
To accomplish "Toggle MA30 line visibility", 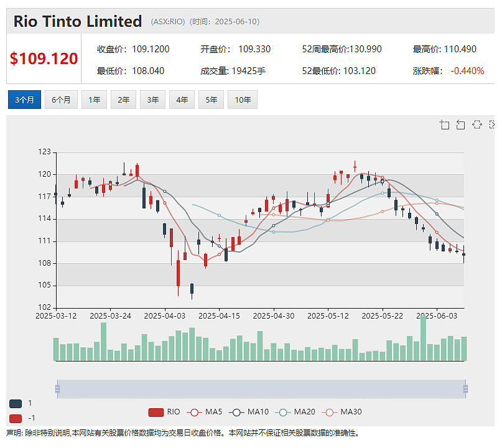I will point(342,412).
